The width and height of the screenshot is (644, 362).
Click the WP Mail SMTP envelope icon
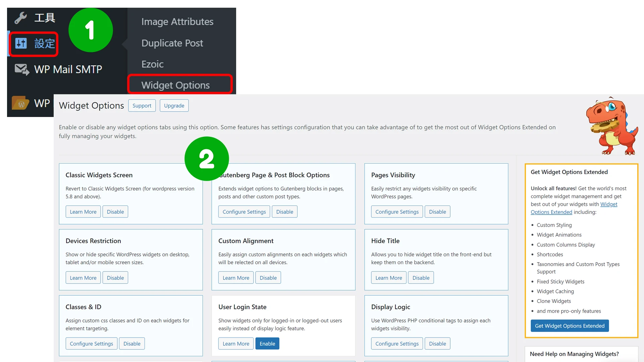point(22,69)
